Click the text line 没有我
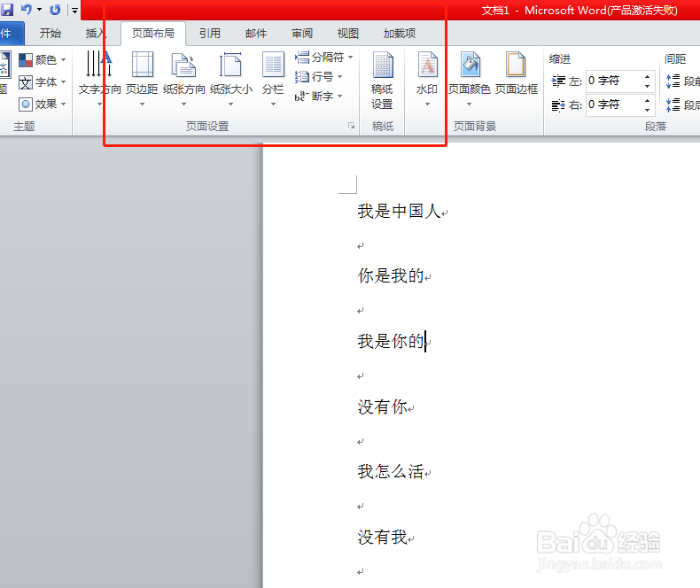Image resolution: width=700 pixels, height=588 pixels. [x=382, y=538]
